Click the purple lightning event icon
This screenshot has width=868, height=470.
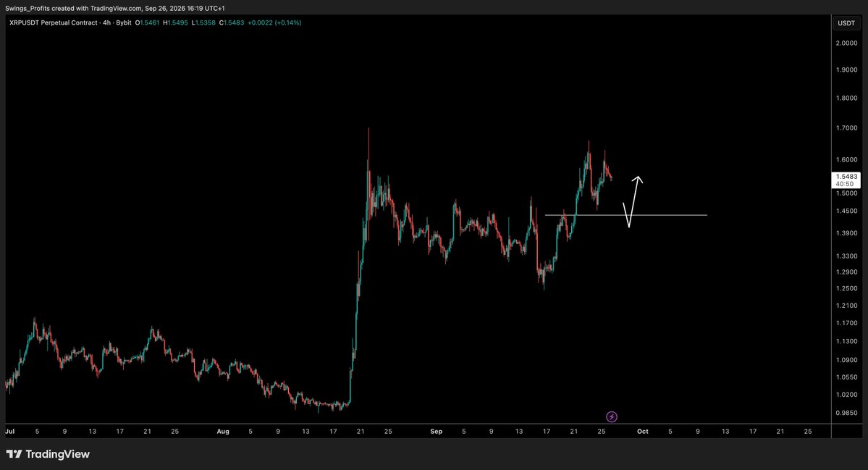coord(612,417)
